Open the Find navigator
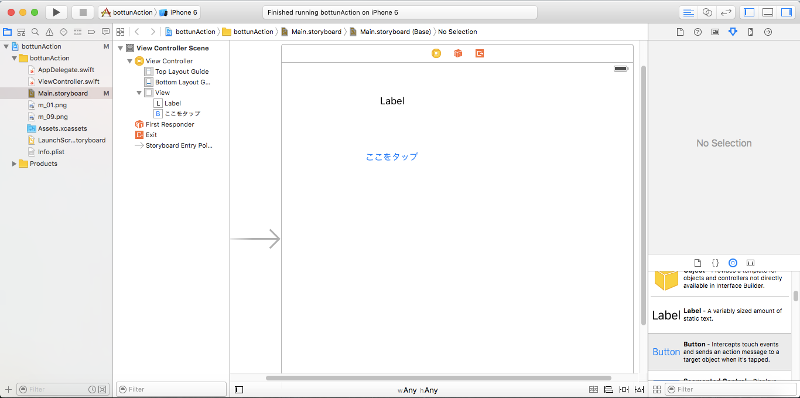 point(35,32)
